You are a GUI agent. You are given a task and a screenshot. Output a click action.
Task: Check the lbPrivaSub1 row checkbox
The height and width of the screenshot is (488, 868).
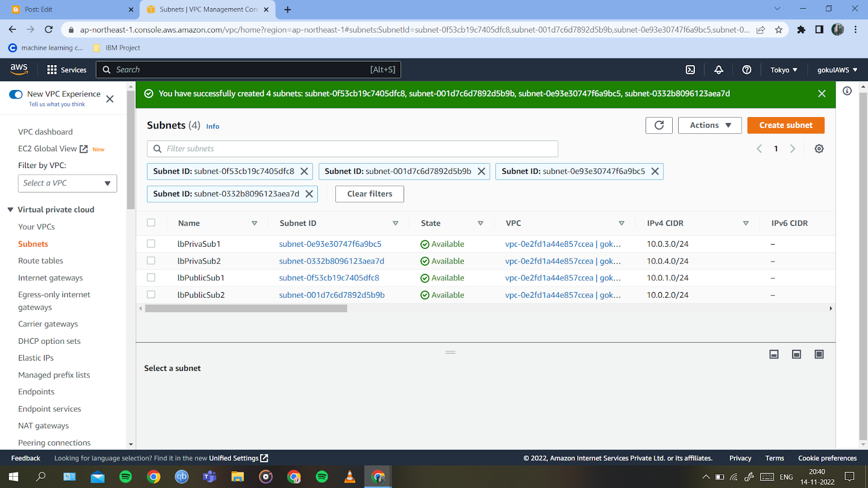151,244
